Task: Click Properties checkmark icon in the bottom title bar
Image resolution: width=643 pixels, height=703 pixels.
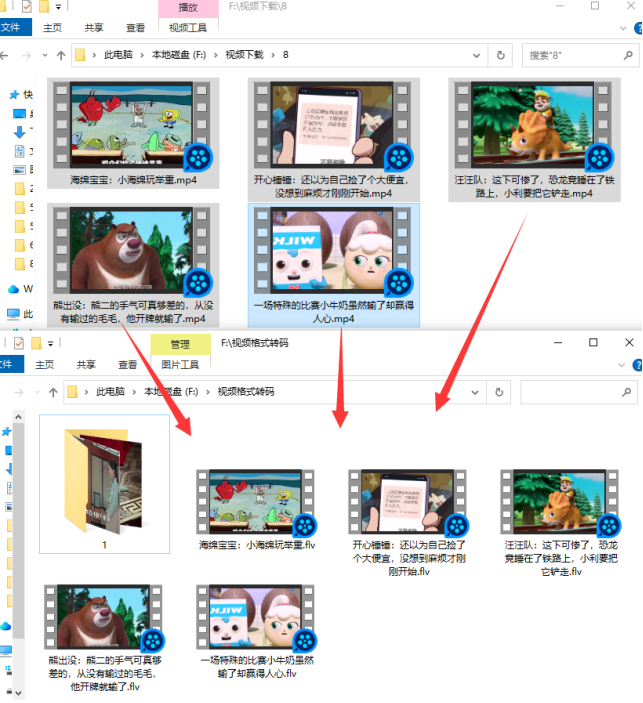Action: (19, 343)
